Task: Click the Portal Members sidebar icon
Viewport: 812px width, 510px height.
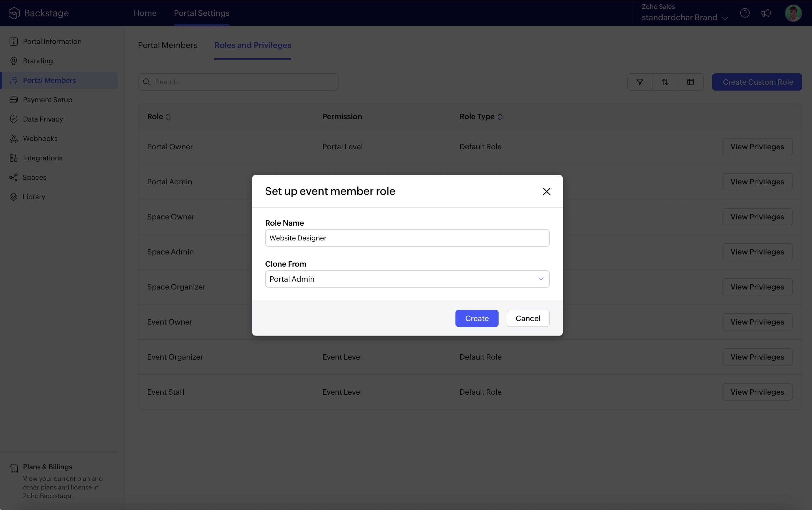Action: tap(13, 80)
